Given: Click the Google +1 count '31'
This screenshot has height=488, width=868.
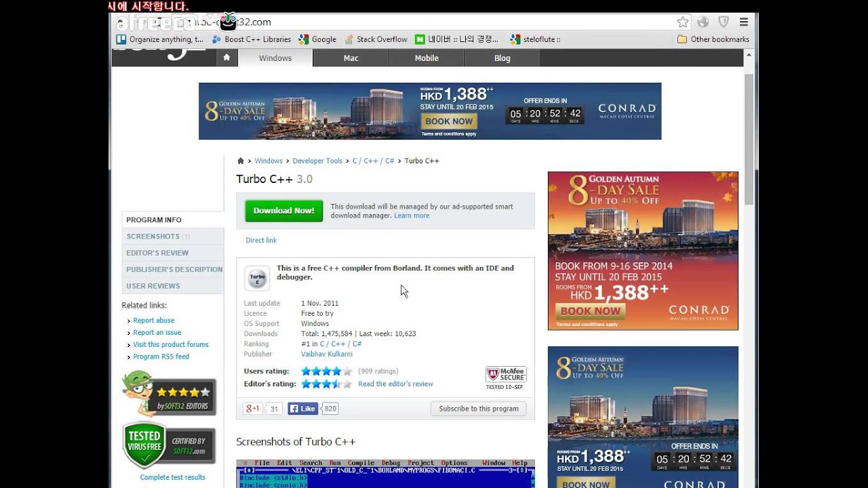Looking at the screenshot, I should coord(274,409).
